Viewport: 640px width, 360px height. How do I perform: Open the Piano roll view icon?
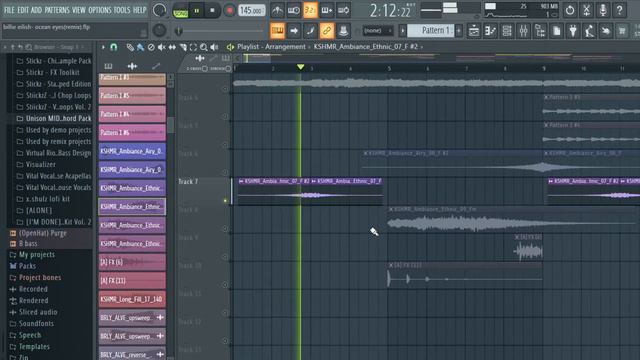click(x=490, y=31)
